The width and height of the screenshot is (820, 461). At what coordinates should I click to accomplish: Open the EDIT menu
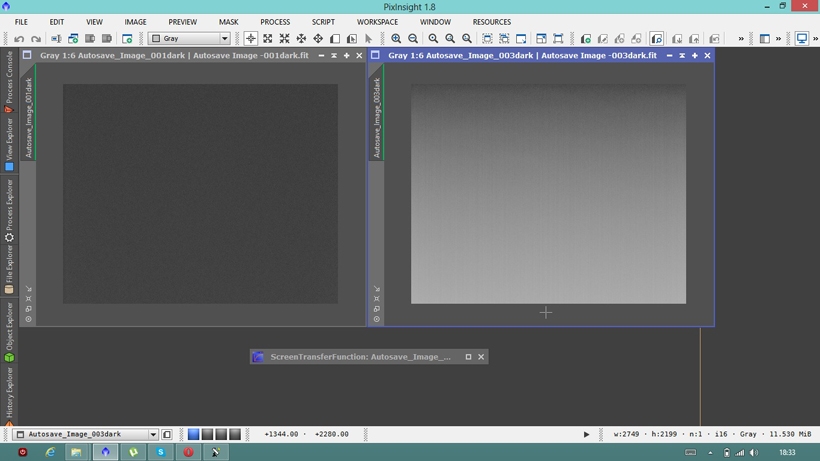[x=56, y=22]
